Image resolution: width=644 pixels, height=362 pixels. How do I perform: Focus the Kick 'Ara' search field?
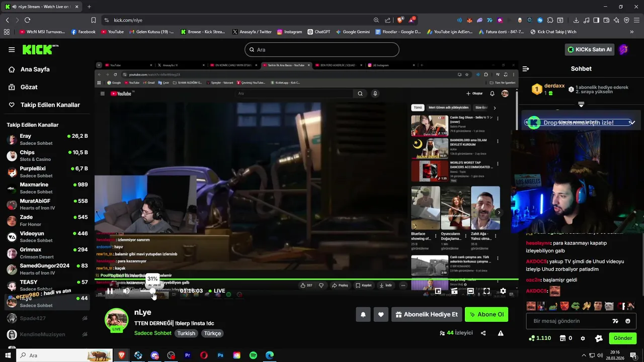point(322,49)
